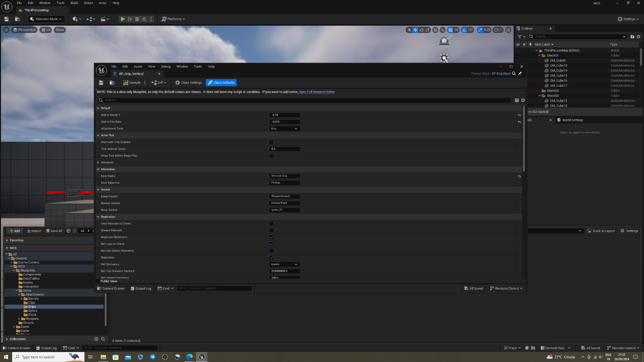Open File Explorer from Windows taskbar

103,357
